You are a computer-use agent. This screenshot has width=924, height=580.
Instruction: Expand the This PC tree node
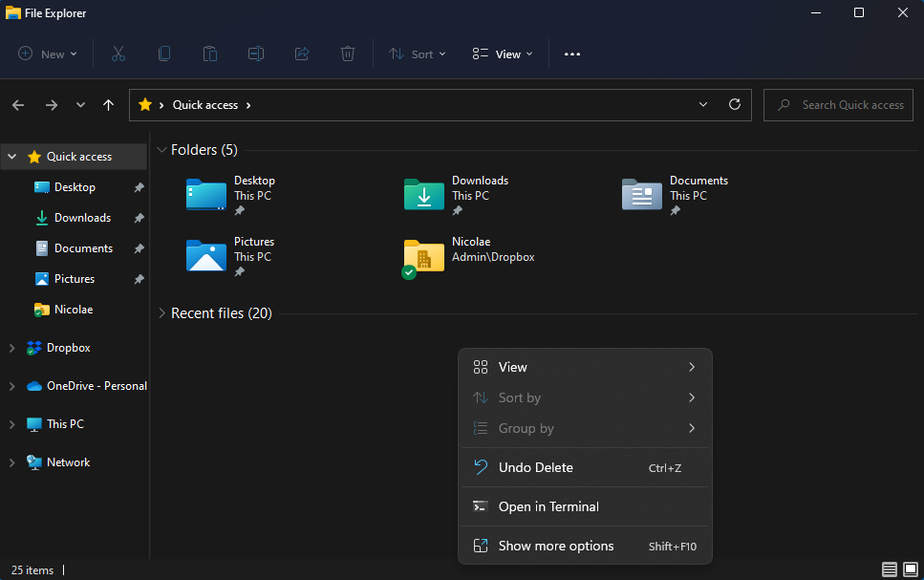11,424
